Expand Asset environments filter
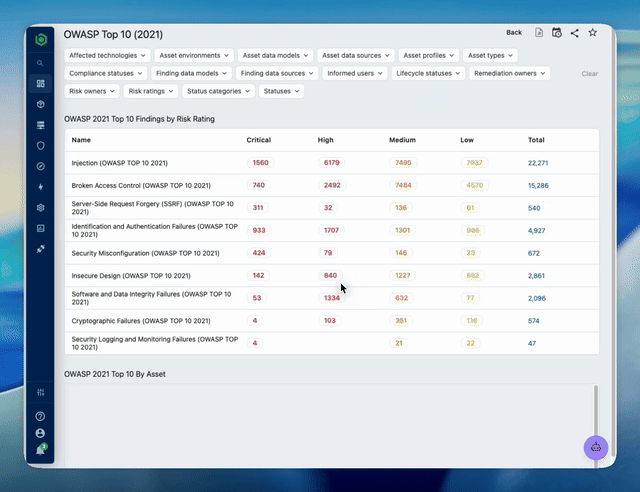640x492 pixels. pyautogui.click(x=194, y=56)
